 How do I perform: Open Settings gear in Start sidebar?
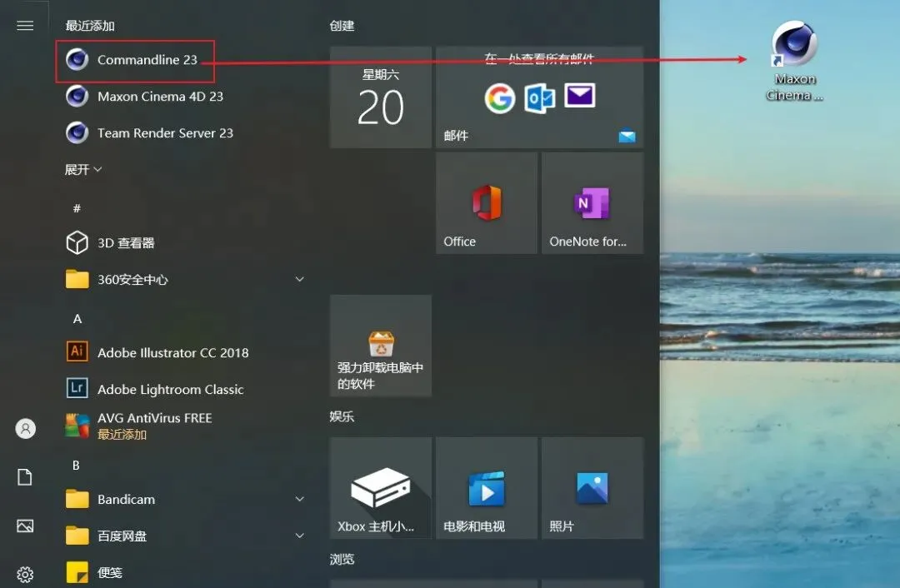click(25, 574)
